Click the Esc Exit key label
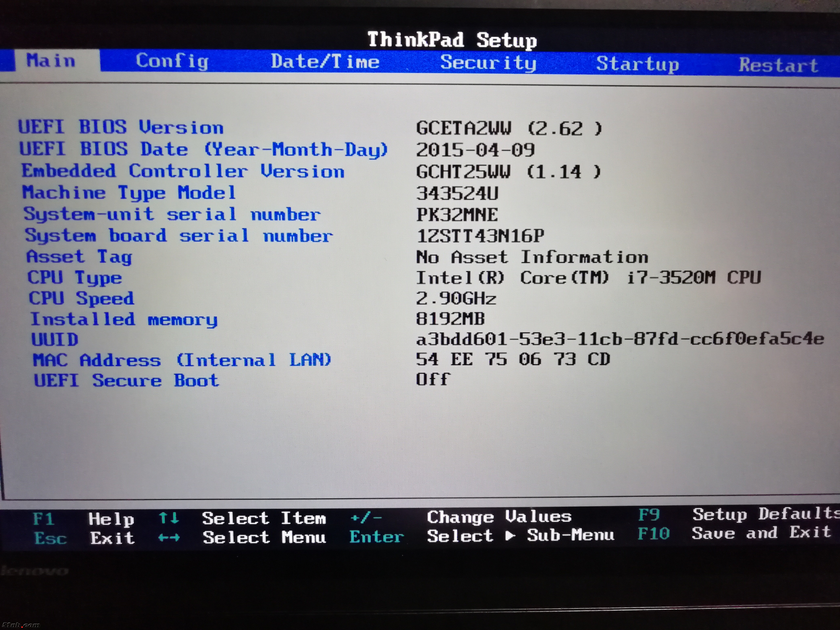840x630 pixels. tap(50, 538)
